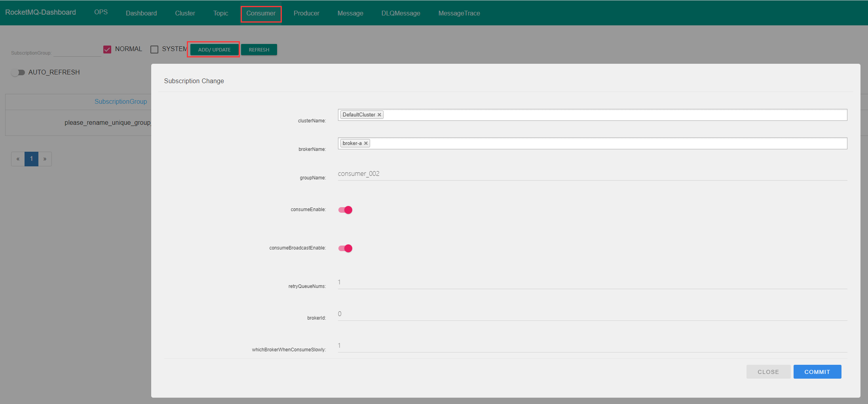The height and width of the screenshot is (404, 868).
Task: Go to previous page with « arrow
Action: [x=18, y=159]
